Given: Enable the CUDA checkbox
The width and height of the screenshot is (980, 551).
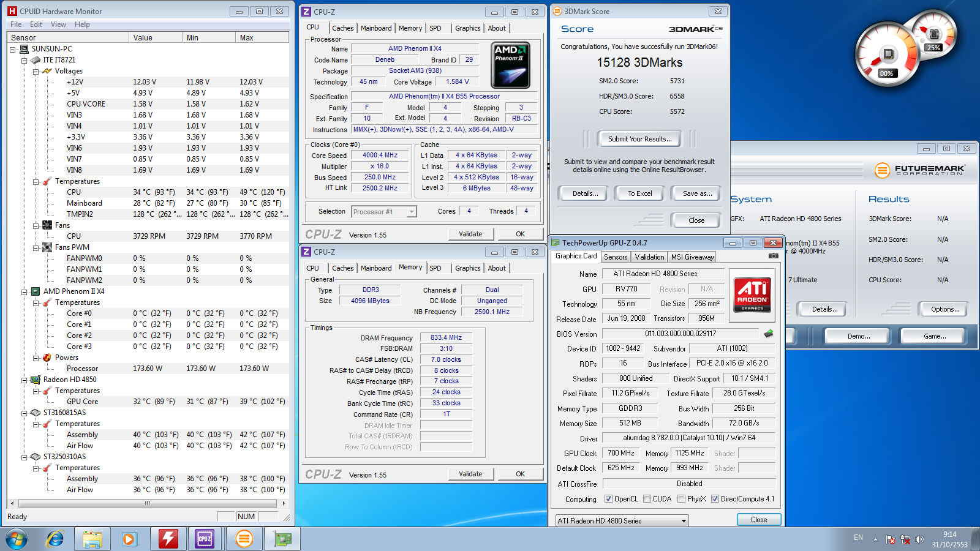Looking at the screenshot, I should tap(647, 499).
